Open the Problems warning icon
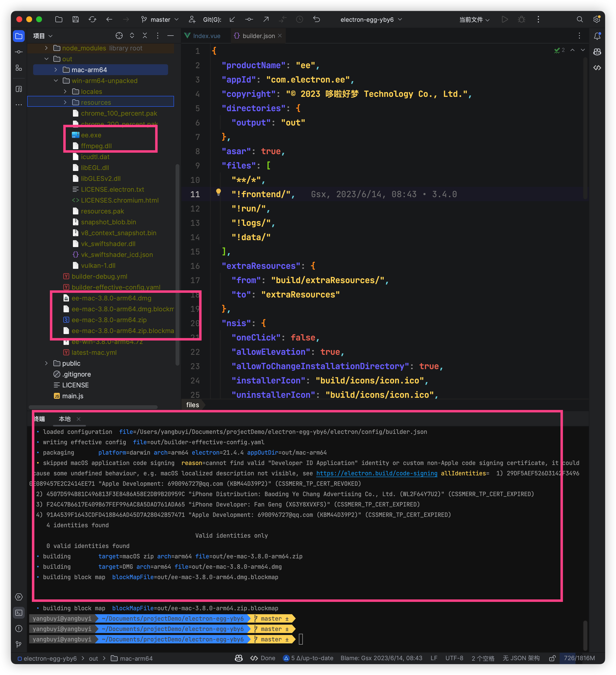616x675 pixels. [19, 629]
